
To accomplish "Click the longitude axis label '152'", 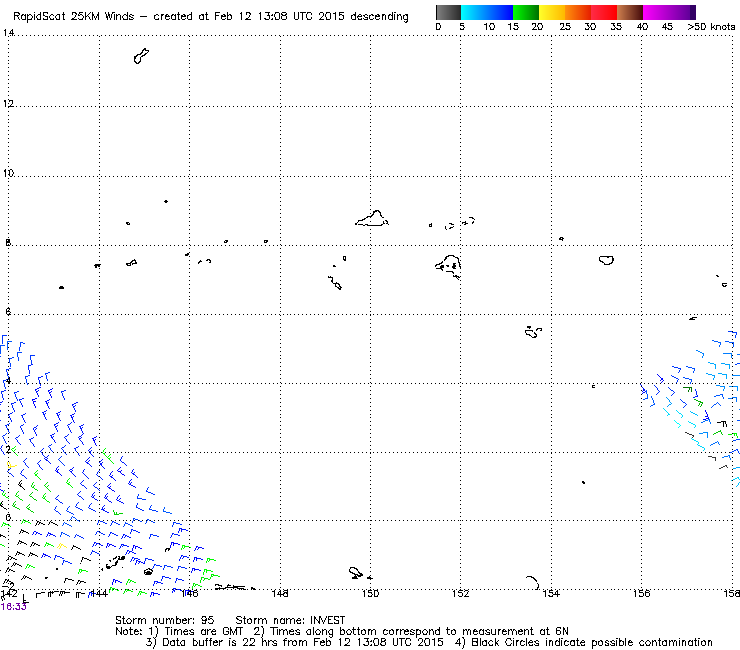I will click(x=461, y=593).
